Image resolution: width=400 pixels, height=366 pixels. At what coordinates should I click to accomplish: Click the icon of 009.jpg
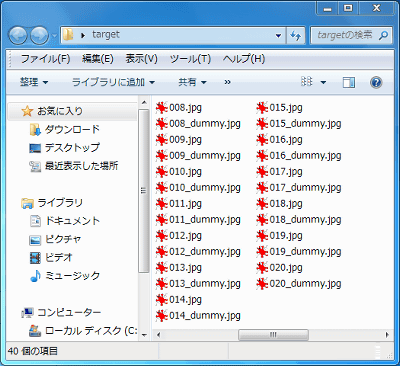click(161, 140)
